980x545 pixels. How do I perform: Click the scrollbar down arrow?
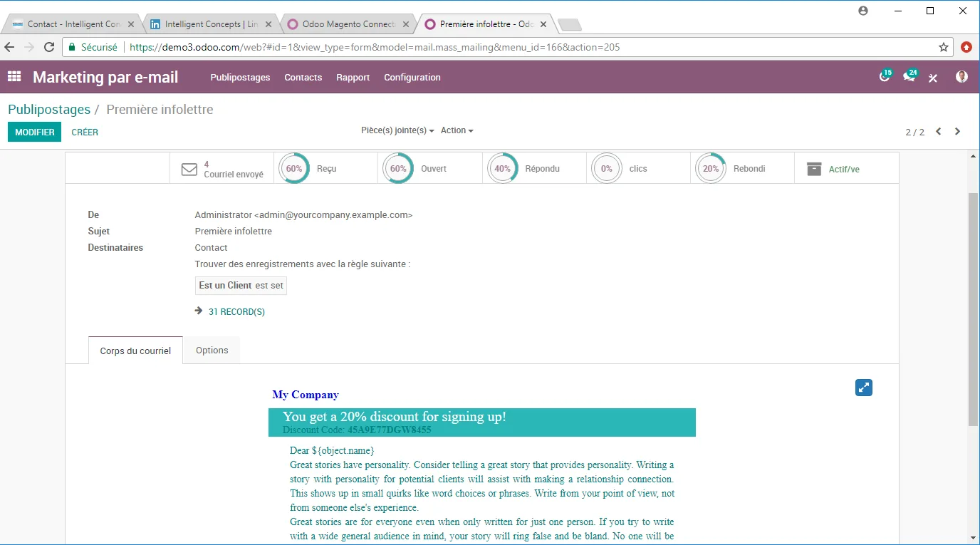973,538
